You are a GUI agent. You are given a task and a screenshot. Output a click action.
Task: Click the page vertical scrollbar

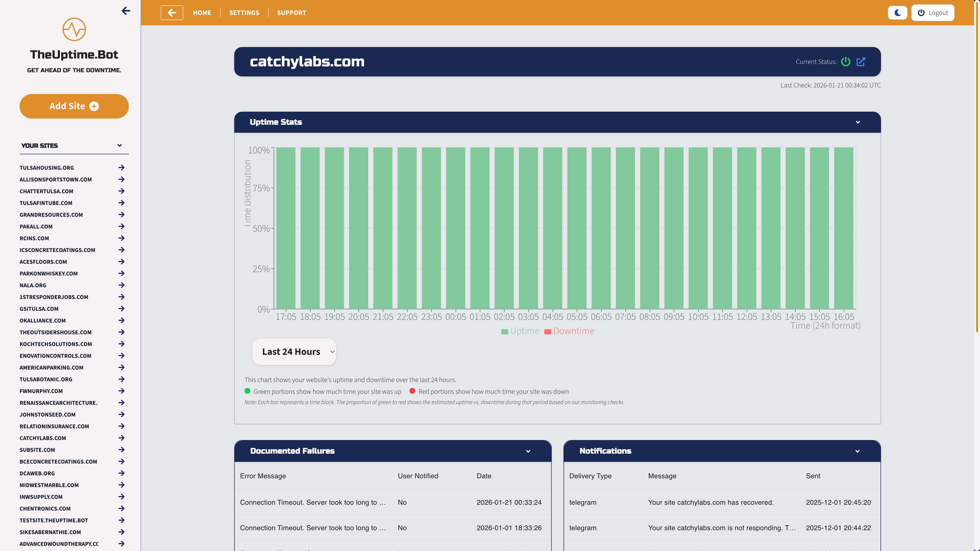977,167
